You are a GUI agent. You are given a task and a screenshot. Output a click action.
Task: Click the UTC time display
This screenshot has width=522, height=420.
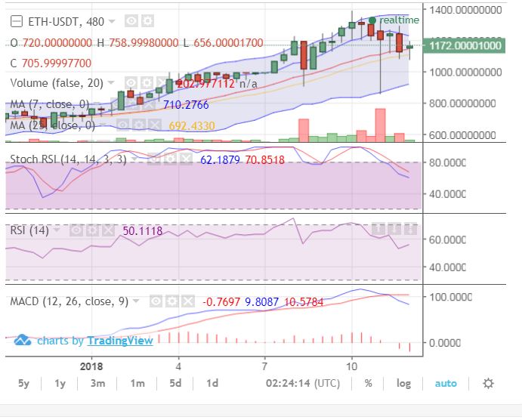[x=302, y=383]
